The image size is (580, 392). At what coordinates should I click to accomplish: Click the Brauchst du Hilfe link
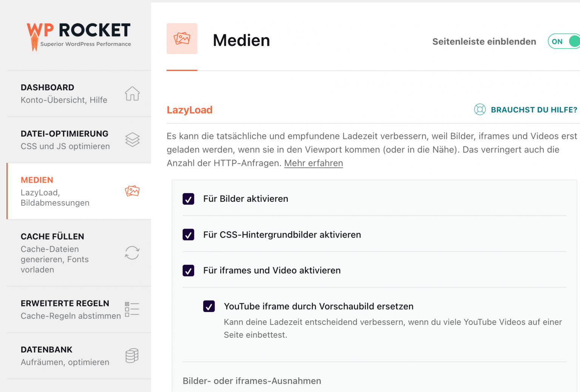point(534,109)
